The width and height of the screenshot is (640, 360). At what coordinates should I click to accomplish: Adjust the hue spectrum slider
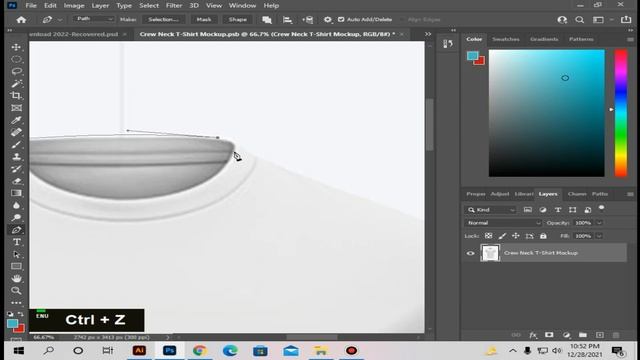point(621,113)
